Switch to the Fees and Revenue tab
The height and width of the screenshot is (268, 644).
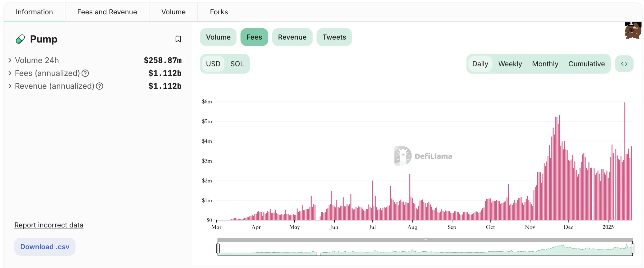click(x=107, y=12)
